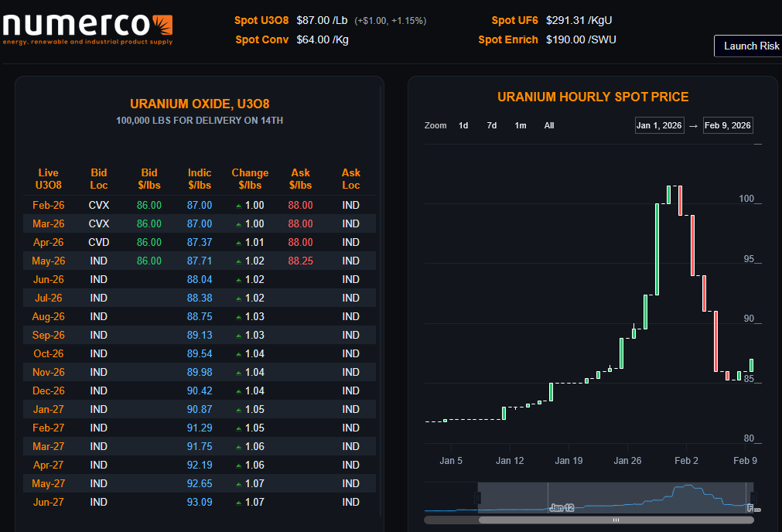Select the Jun-27 row label

(49, 502)
